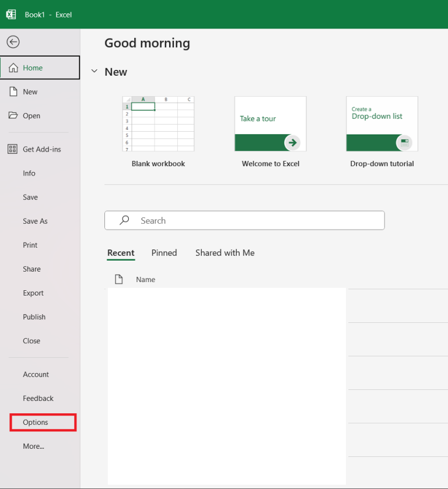Select the Home house icon in the sidebar

13,68
